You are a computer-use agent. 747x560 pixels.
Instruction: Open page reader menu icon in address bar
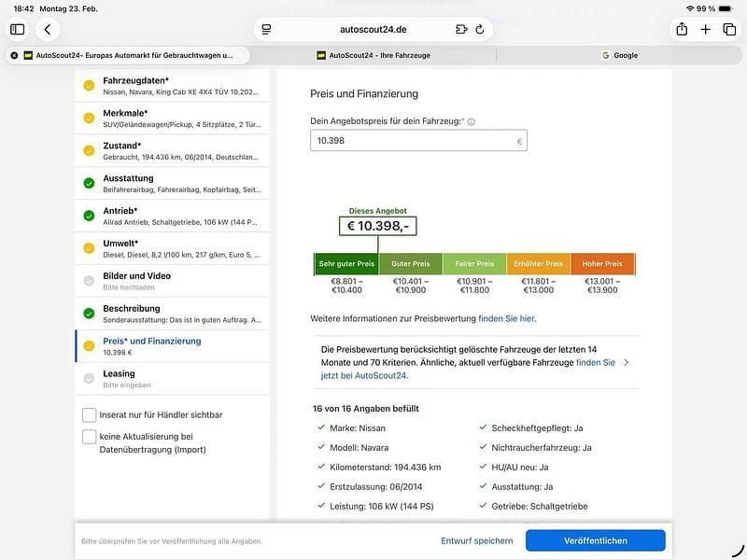pos(266,30)
